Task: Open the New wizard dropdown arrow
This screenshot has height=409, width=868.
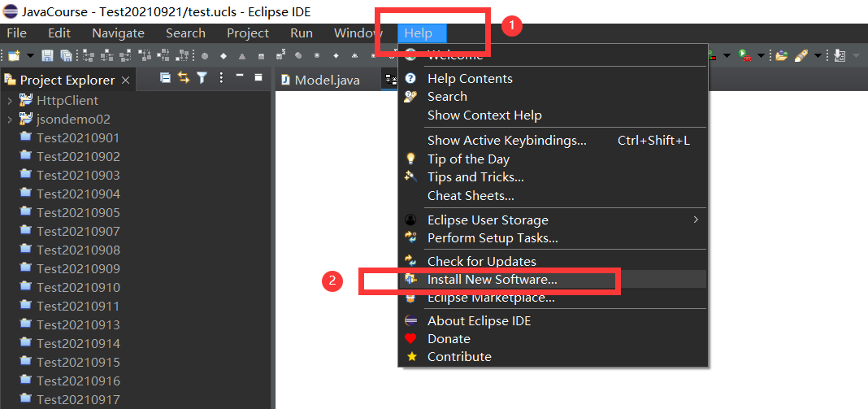Action: coord(30,56)
